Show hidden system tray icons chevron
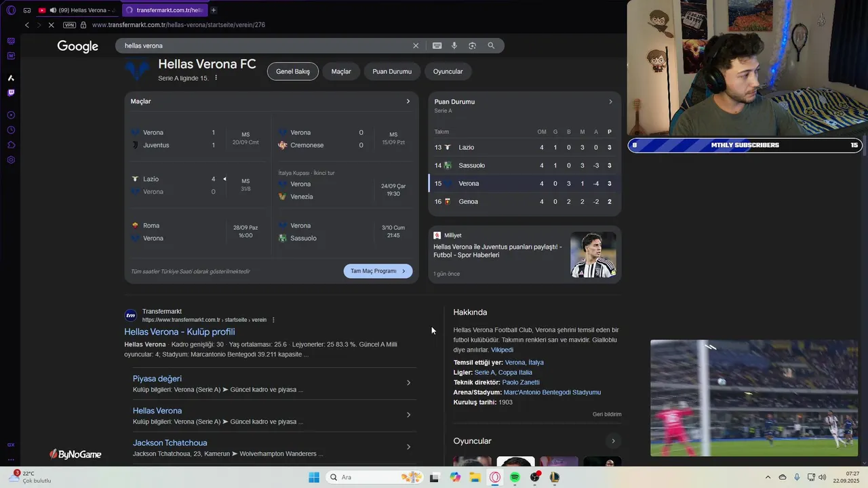This screenshot has width=868, height=488. [x=768, y=477]
